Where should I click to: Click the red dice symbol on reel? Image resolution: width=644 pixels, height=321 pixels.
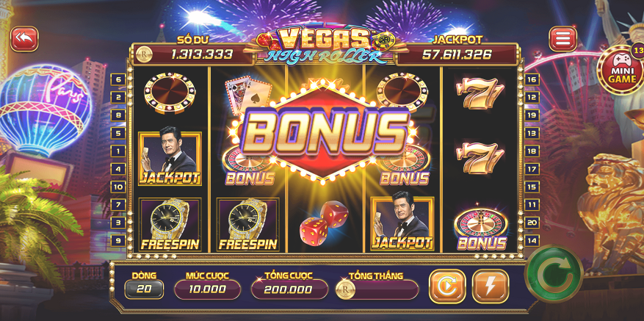[x=324, y=223]
